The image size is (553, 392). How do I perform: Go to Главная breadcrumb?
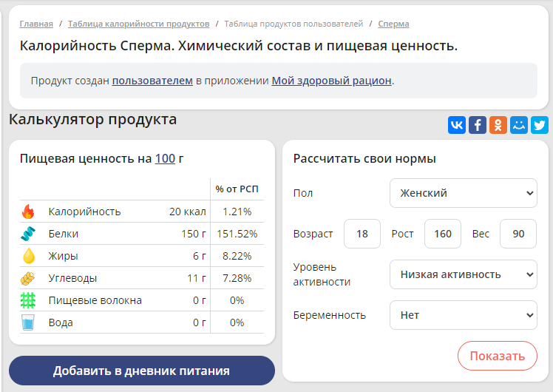(x=36, y=24)
